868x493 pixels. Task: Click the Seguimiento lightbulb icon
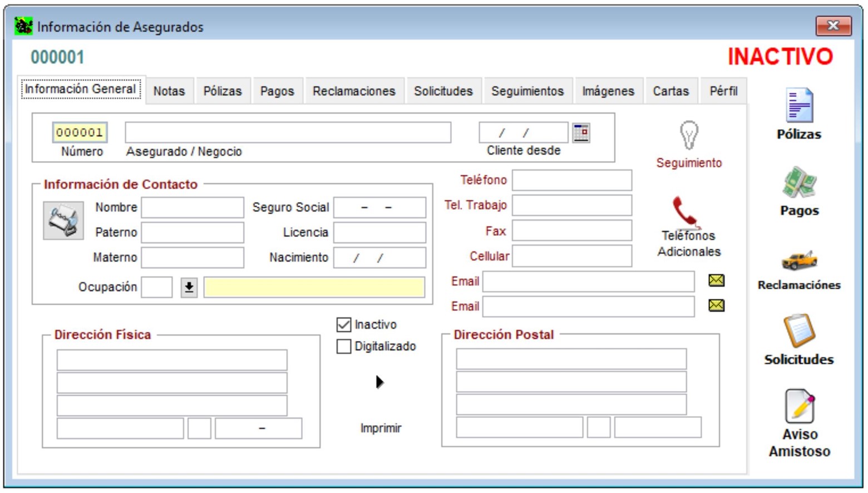[x=689, y=135]
